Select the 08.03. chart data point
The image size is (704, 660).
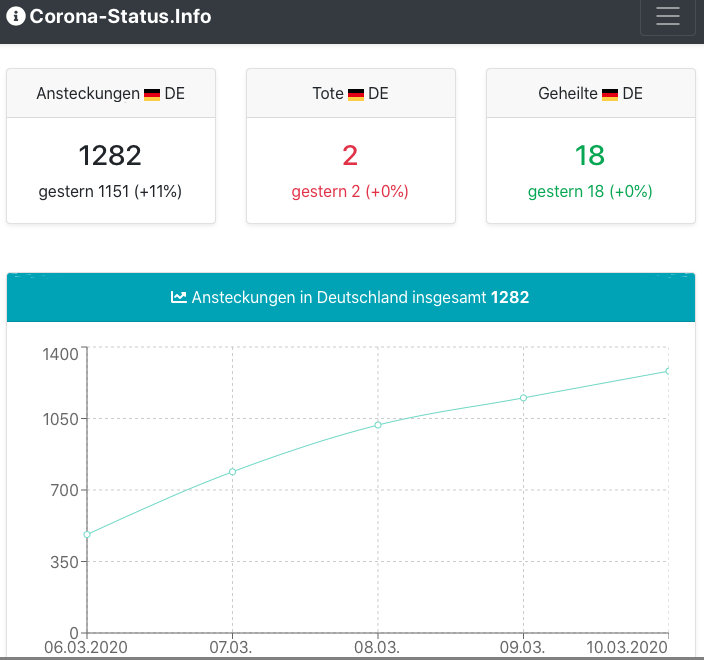point(378,425)
